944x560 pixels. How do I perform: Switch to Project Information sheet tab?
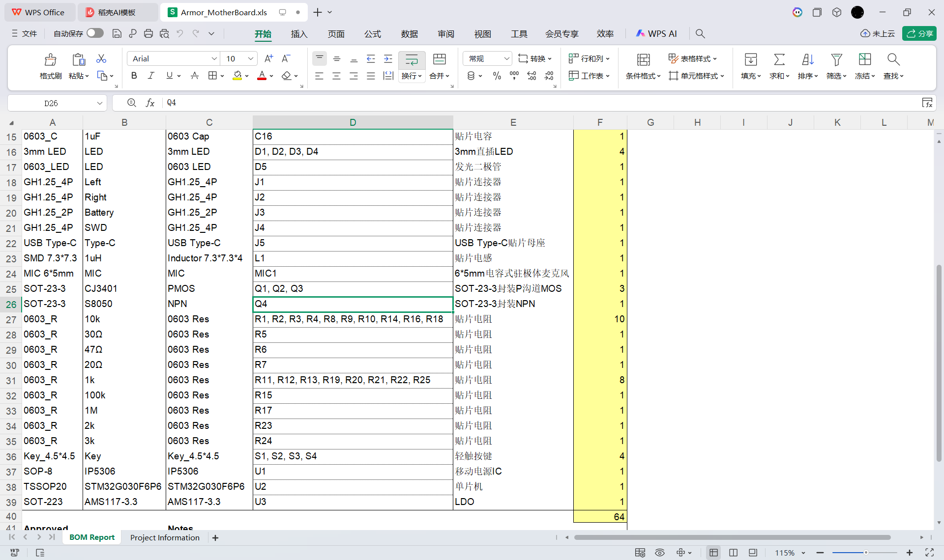tap(165, 537)
